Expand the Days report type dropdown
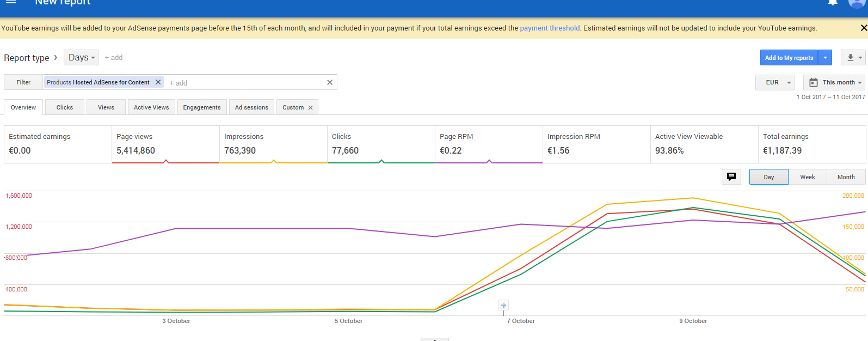This screenshot has width=868, height=341. pos(82,58)
